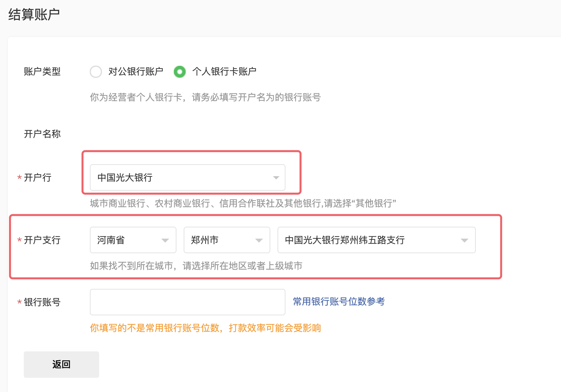Select 个人银行卡账户 radio button
The height and width of the screenshot is (392, 561).
[x=180, y=72]
